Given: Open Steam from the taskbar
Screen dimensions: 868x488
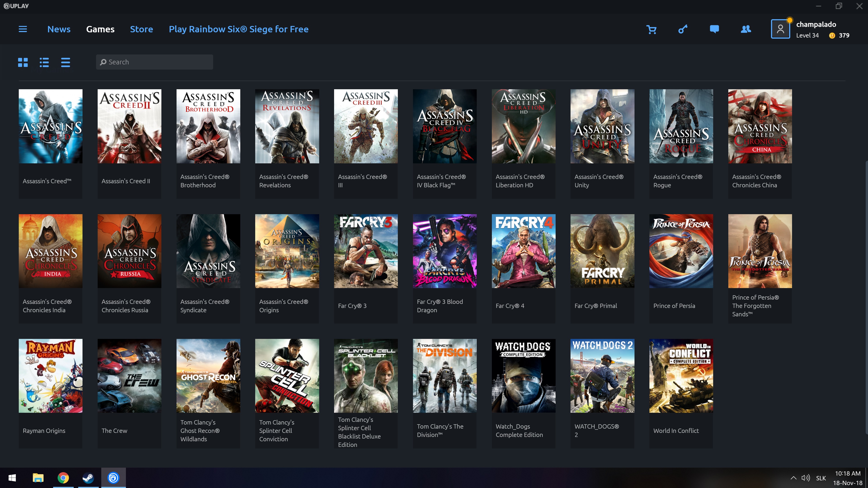Looking at the screenshot, I should (x=88, y=478).
